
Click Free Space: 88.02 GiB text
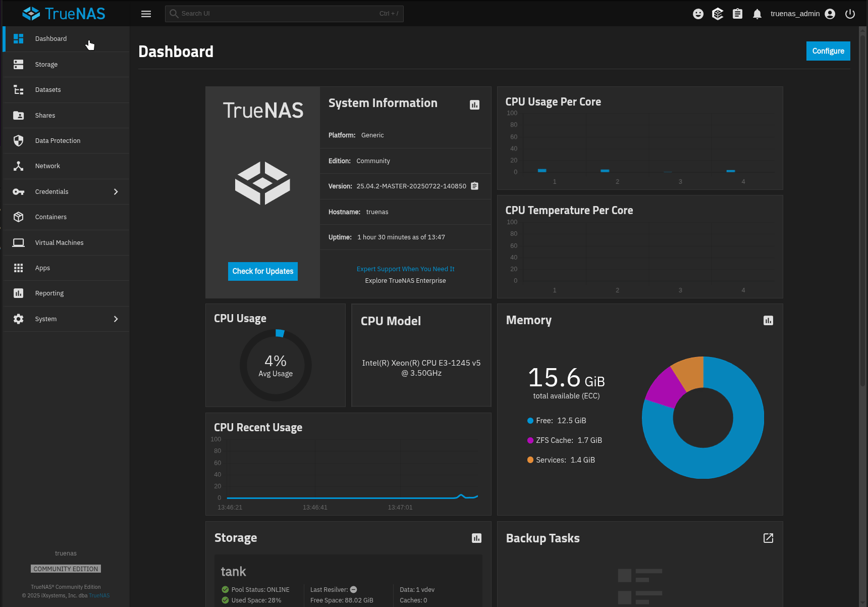342,600
